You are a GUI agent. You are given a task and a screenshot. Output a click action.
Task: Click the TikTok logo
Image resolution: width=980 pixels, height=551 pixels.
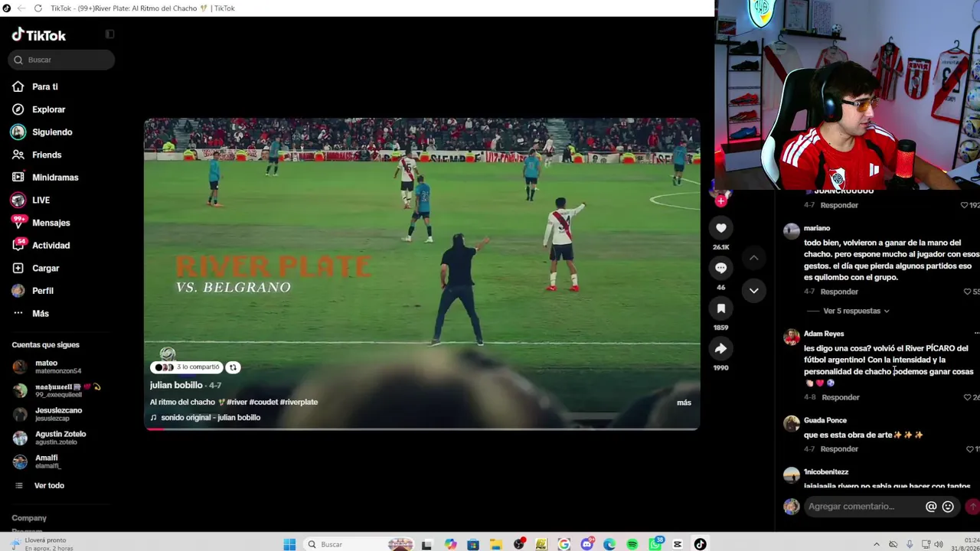click(x=39, y=35)
